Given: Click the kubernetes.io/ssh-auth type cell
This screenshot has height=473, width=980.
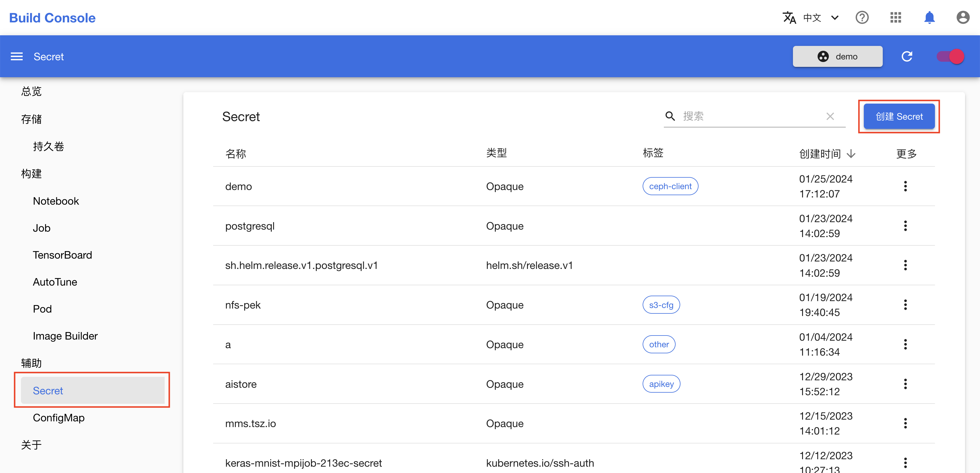Looking at the screenshot, I should 540,463.
